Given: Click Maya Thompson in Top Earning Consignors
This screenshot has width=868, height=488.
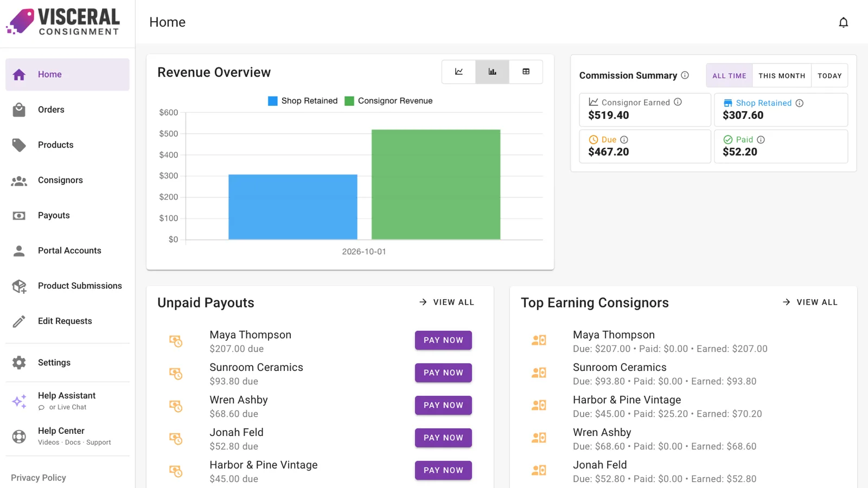Looking at the screenshot, I should point(614,335).
